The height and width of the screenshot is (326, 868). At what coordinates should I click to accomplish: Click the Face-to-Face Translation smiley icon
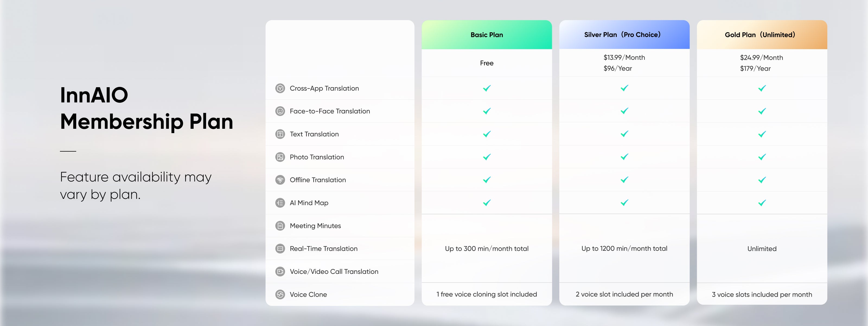tap(280, 111)
